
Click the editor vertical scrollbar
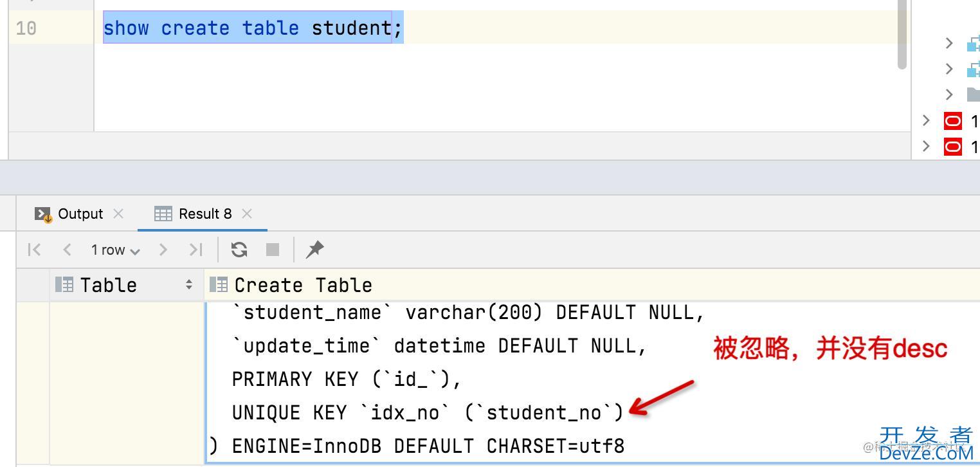(x=902, y=33)
